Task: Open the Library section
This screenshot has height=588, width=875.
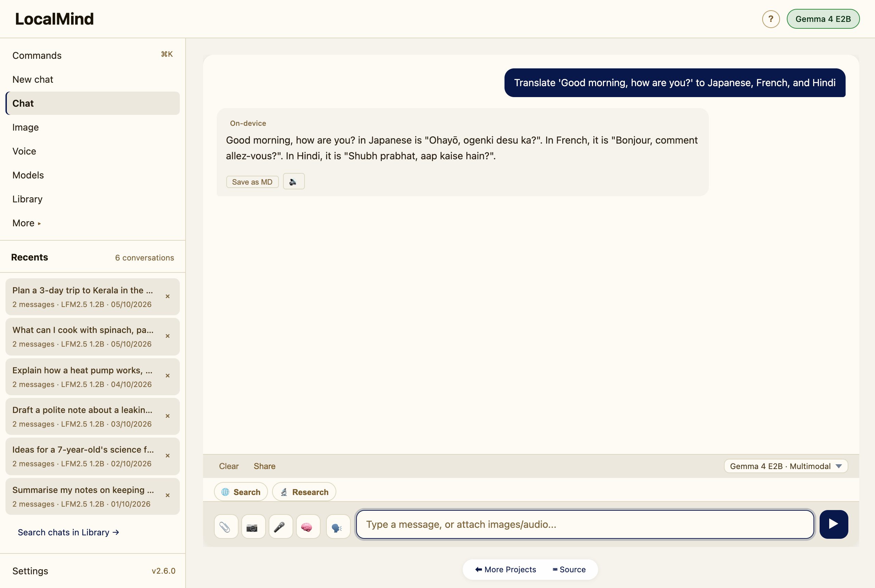Action: coord(93,199)
